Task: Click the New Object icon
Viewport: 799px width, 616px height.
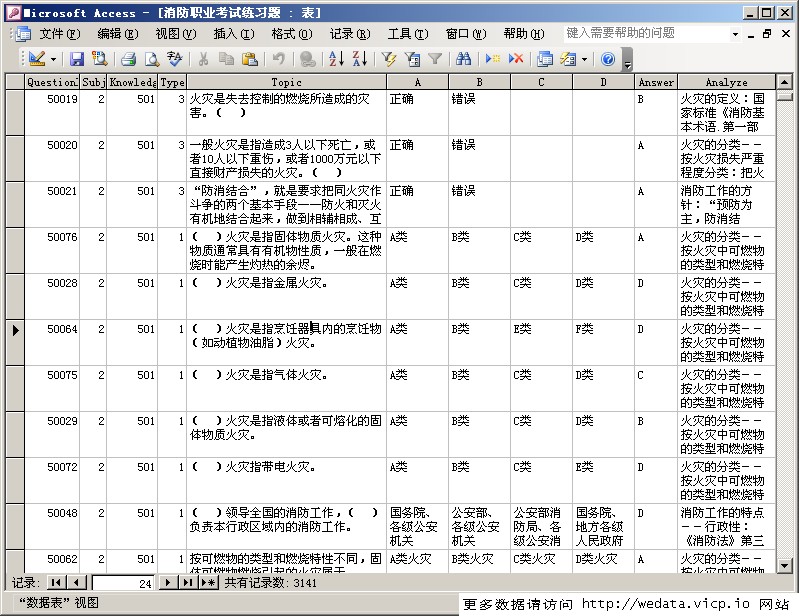Action: click(568, 59)
